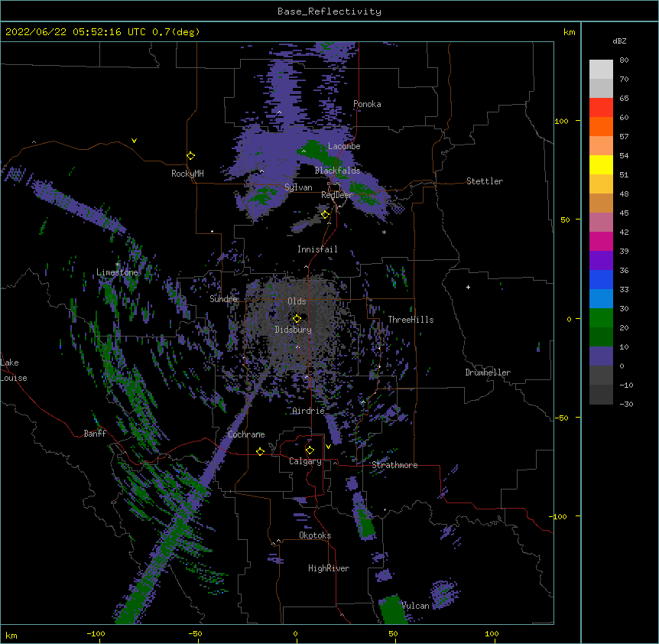Click the yellow marker at Didsbury radar site
Viewport: 659px width, 644px height.
tap(297, 318)
